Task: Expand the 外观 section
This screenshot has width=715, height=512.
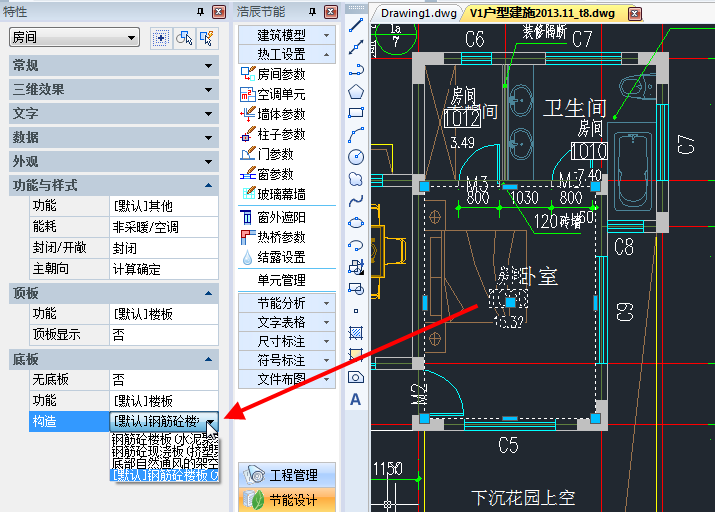Action: point(114,161)
